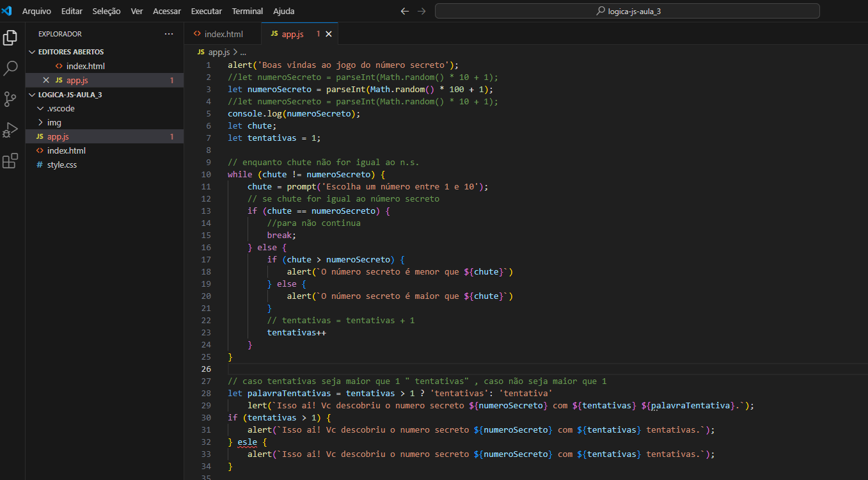Click the '//para não continua' comment

click(314, 223)
